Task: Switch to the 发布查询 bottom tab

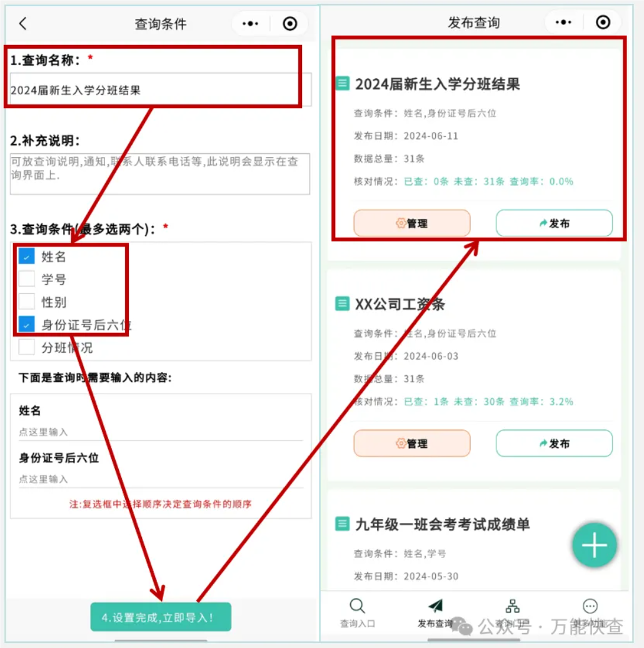Action: 435,613
